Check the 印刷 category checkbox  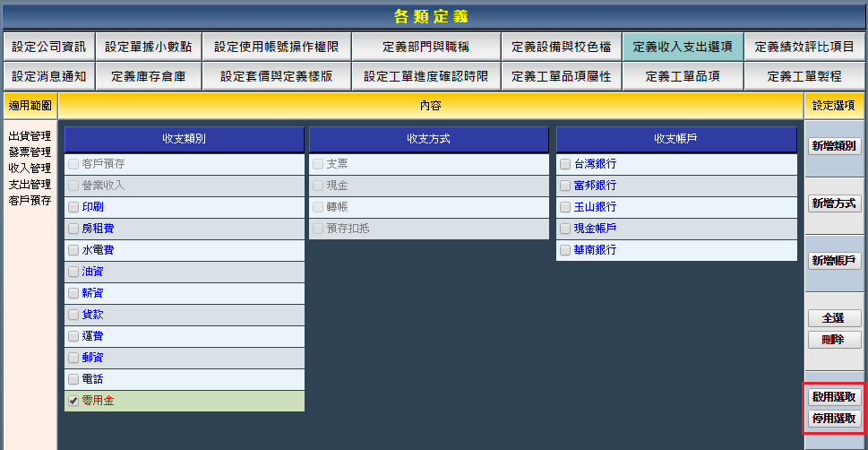point(73,207)
